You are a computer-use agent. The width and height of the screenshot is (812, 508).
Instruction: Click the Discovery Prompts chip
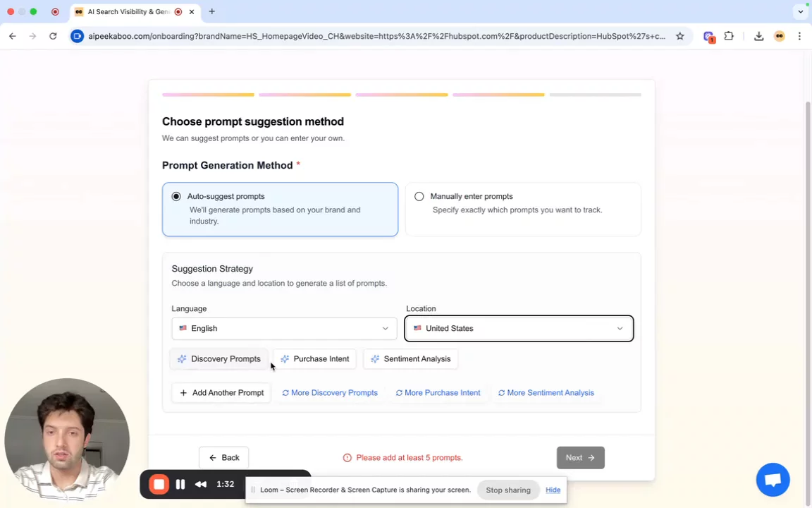click(219, 358)
